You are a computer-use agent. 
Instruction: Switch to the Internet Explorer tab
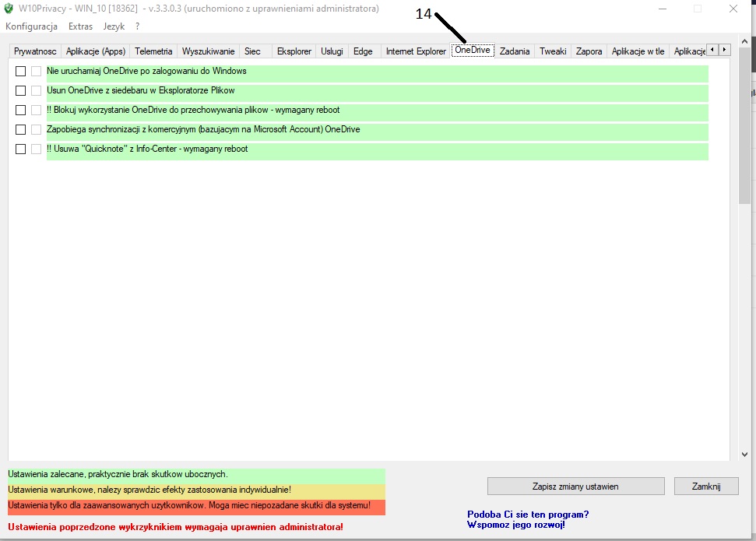pyautogui.click(x=416, y=51)
